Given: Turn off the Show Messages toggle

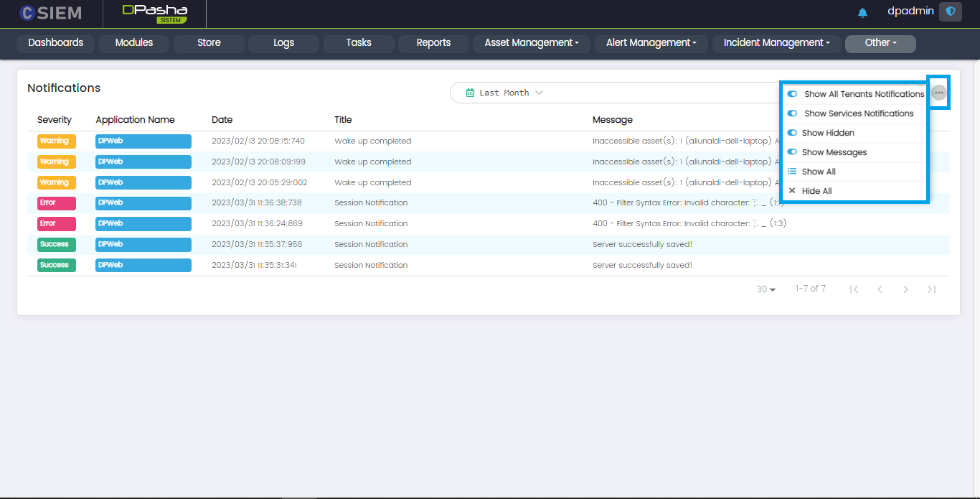Looking at the screenshot, I should click(792, 152).
